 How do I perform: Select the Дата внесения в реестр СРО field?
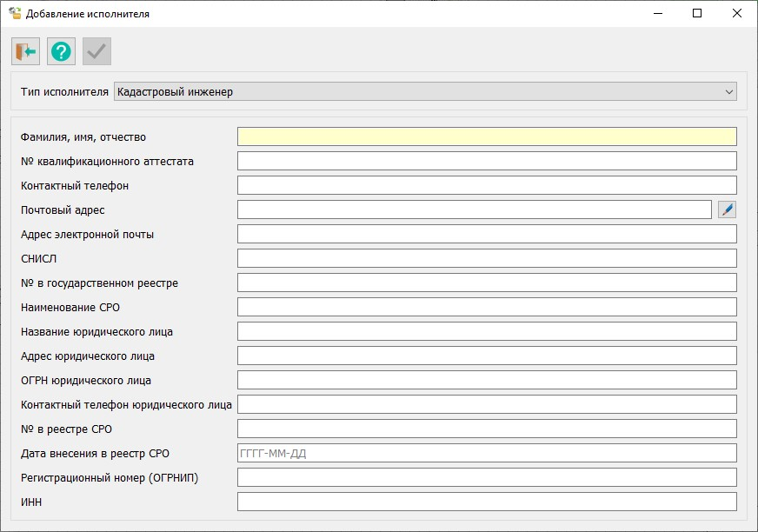point(486,453)
